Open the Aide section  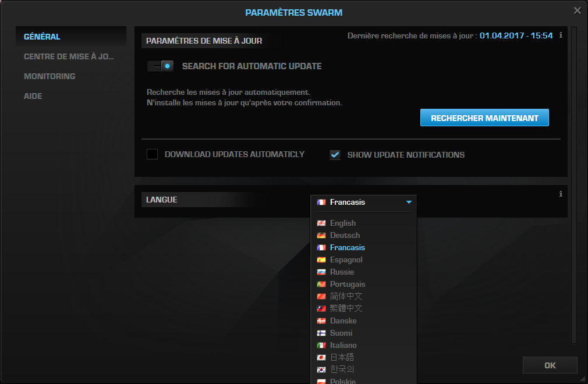pyautogui.click(x=33, y=96)
